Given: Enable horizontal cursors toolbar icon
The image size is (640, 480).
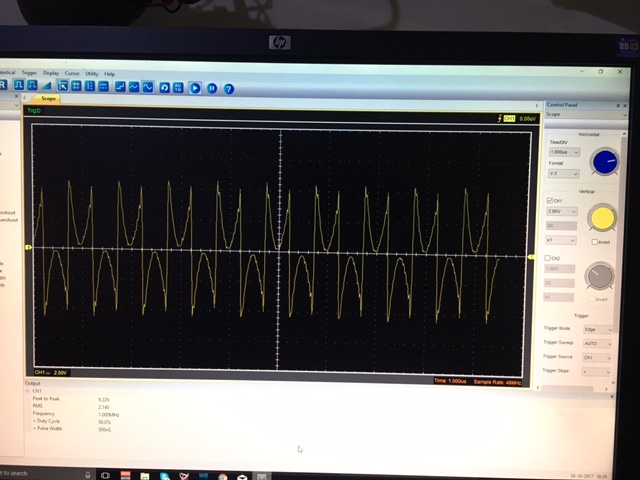Looking at the screenshot, I should [x=103, y=87].
